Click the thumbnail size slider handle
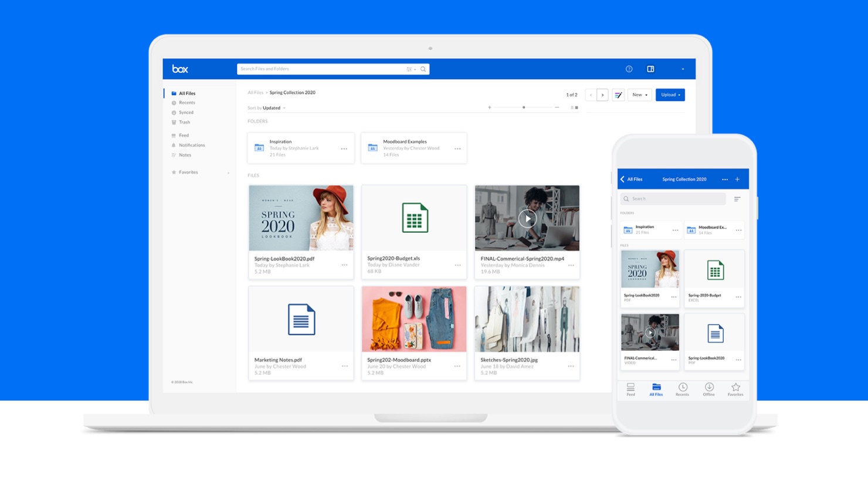The width and height of the screenshot is (868, 488). point(524,107)
